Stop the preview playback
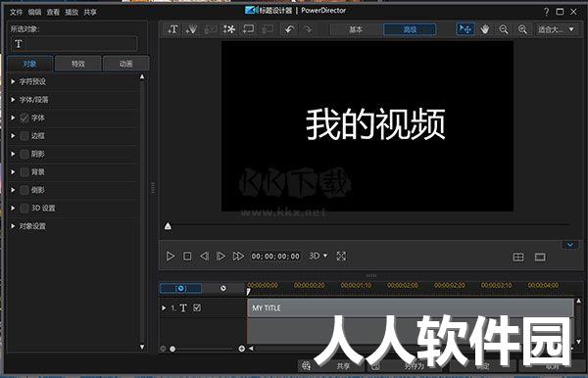Viewport: 588px width, 378px height. click(x=187, y=257)
